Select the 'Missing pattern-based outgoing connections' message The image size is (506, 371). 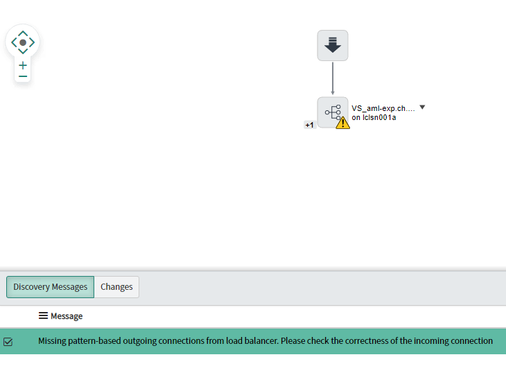265,341
